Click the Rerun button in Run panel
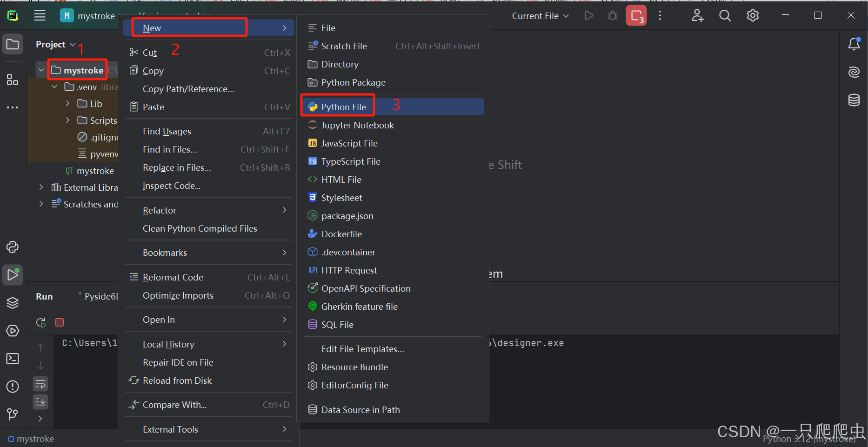 coord(41,322)
